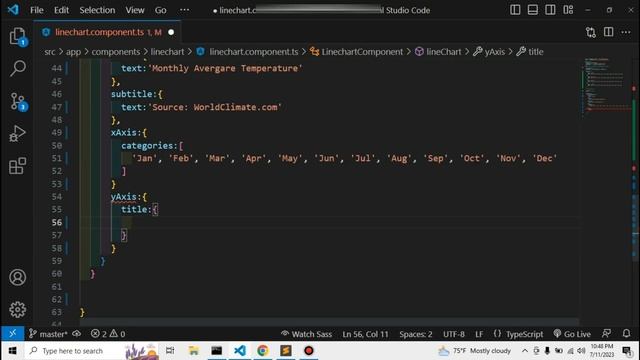Click 'lineChart' symbol in the breadcrumb
This screenshot has height=360, width=640.
(444, 52)
